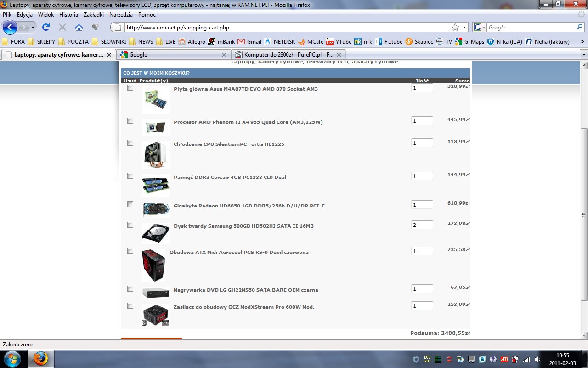Open the search engine selector dropdown
This screenshot has height=368, width=588.
(x=480, y=27)
